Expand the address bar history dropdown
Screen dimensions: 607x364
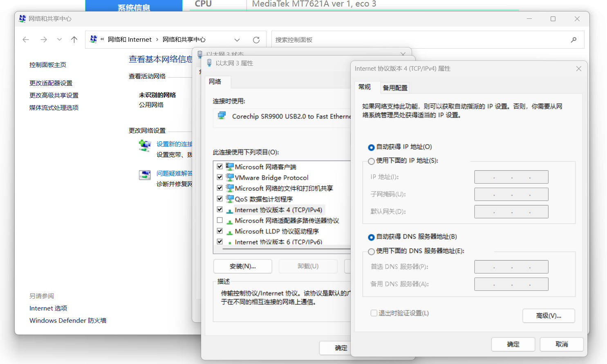[237, 40]
